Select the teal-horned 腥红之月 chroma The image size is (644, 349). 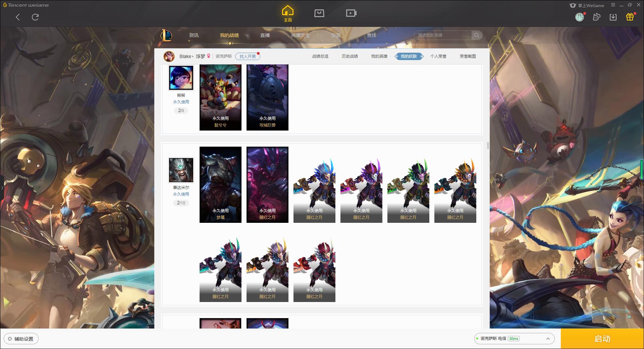(x=220, y=269)
